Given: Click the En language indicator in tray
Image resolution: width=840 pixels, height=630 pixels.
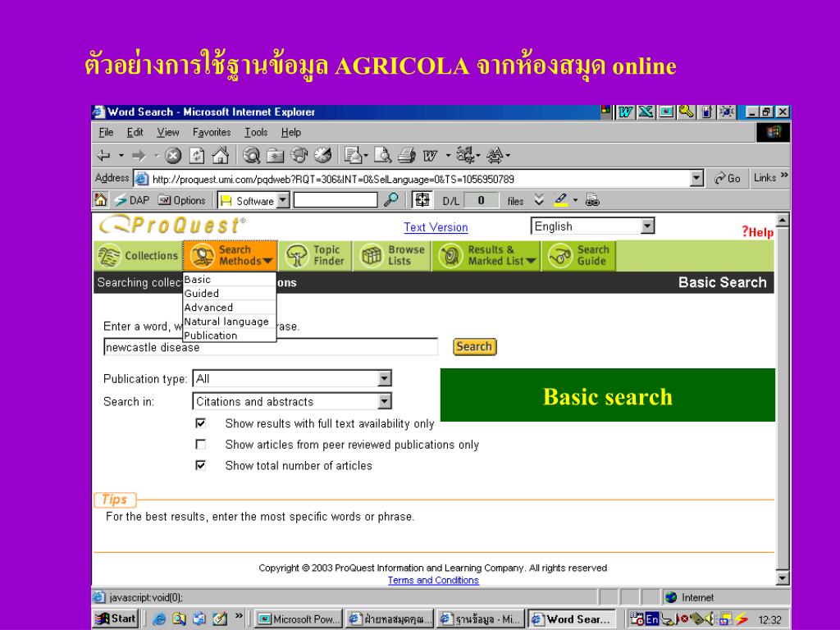Looking at the screenshot, I should [x=652, y=619].
